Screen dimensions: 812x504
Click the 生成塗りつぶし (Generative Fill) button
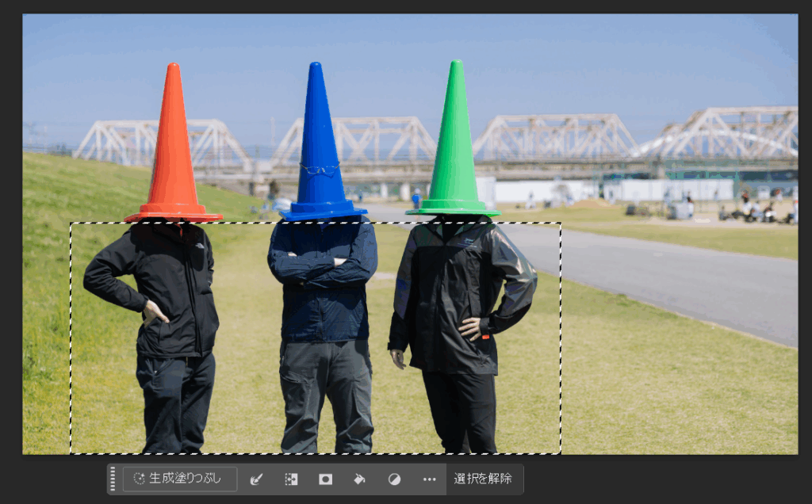point(180,479)
